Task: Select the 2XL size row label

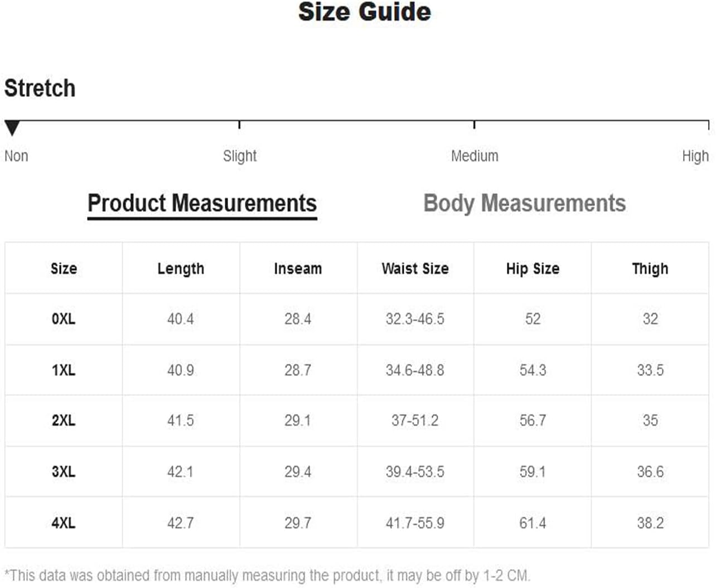Action: click(x=64, y=421)
